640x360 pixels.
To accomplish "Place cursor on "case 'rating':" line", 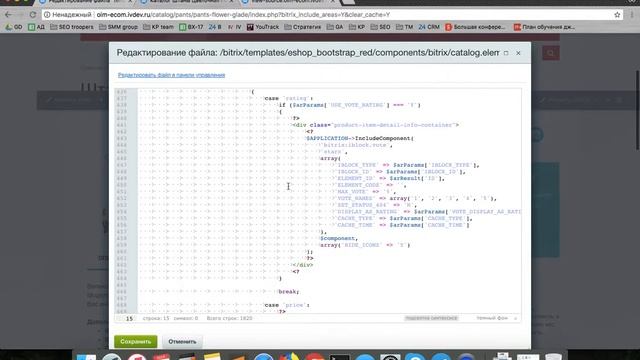I will pyautogui.click(x=289, y=98).
